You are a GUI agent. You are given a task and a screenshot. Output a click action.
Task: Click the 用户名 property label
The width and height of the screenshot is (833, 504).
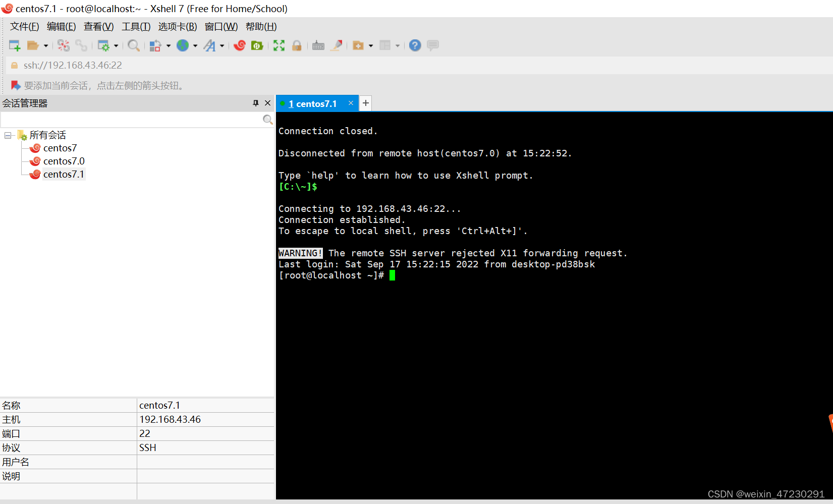[16, 462]
